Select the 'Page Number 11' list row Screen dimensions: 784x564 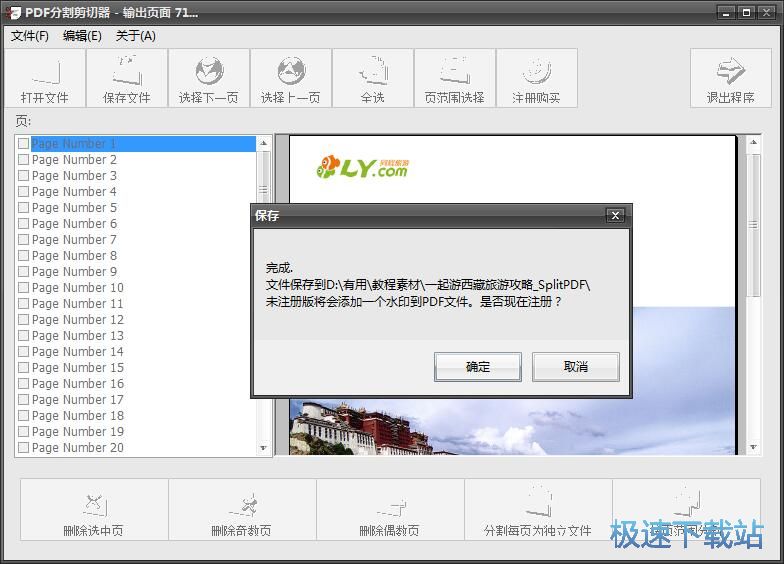(136, 304)
